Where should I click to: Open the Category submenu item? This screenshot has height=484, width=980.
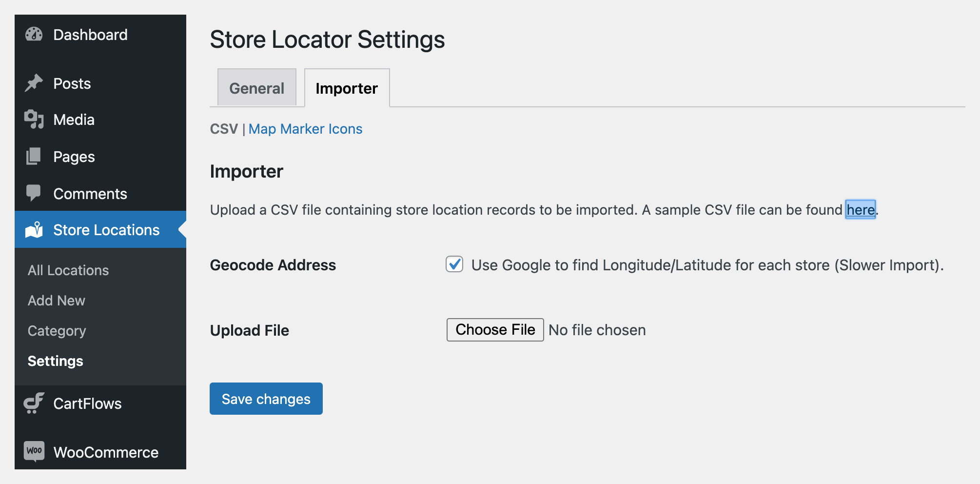pyautogui.click(x=57, y=331)
